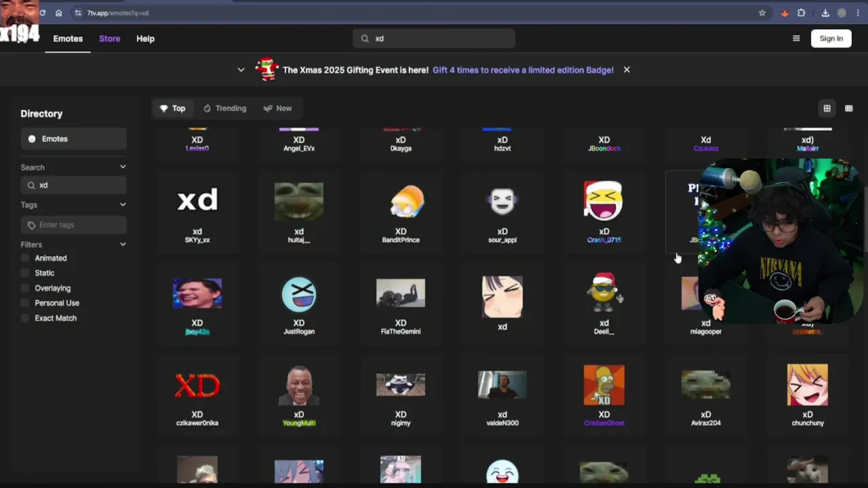
Task: Click the sidebar search field containing xd
Action: (73, 185)
